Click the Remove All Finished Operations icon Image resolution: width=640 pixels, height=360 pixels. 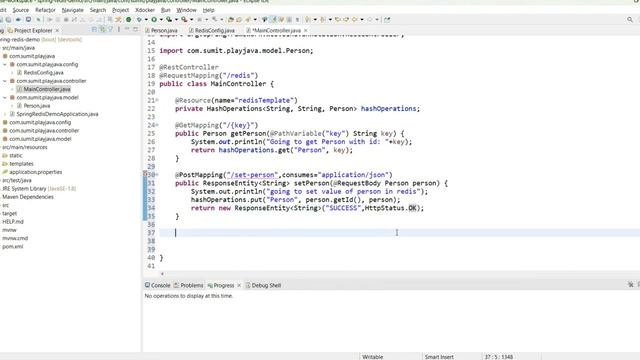[x=631, y=284]
